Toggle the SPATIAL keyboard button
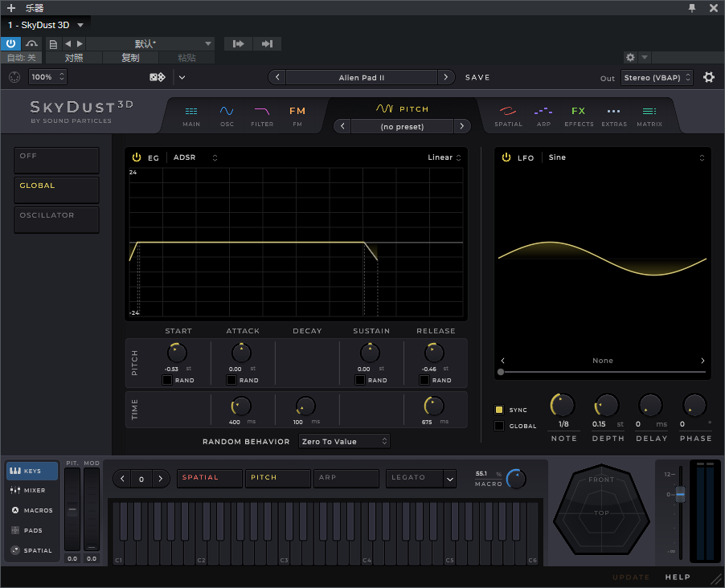Screen dimensions: 725x588 pos(210,478)
